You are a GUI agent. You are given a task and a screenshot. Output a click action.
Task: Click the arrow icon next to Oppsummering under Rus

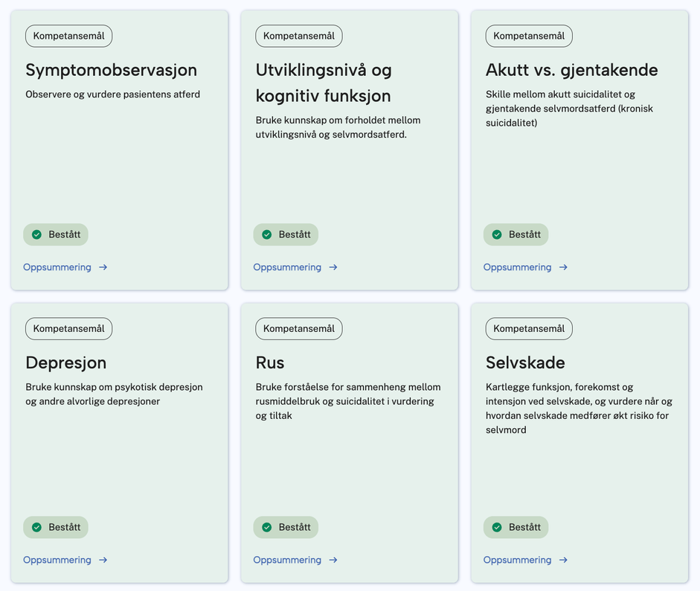(x=333, y=560)
